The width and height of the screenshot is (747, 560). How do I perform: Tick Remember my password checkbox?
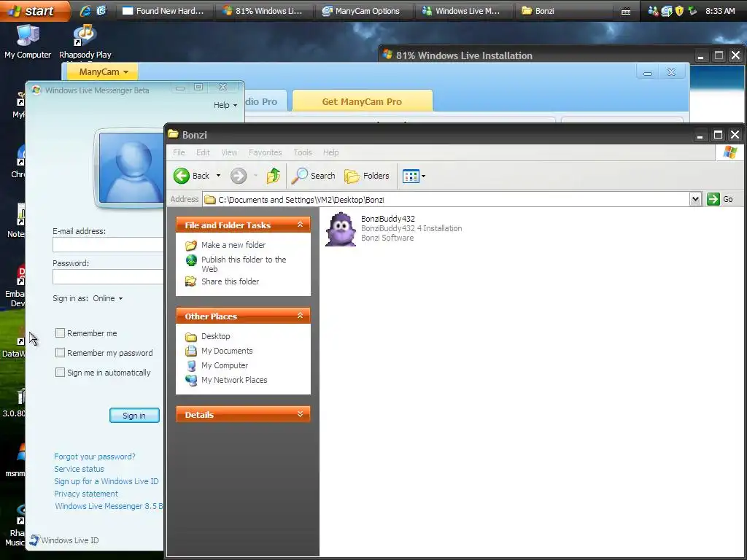[60, 352]
